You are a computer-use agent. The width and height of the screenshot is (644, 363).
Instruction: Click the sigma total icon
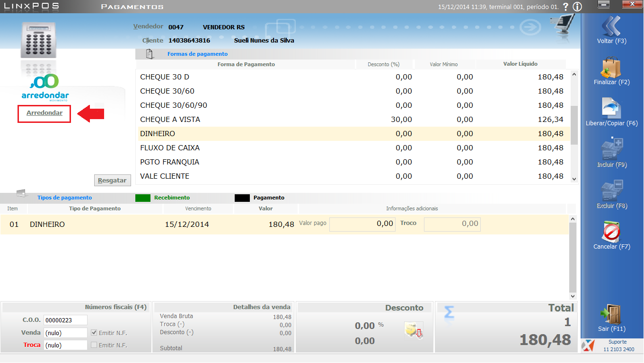pyautogui.click(x=449, y=312)
